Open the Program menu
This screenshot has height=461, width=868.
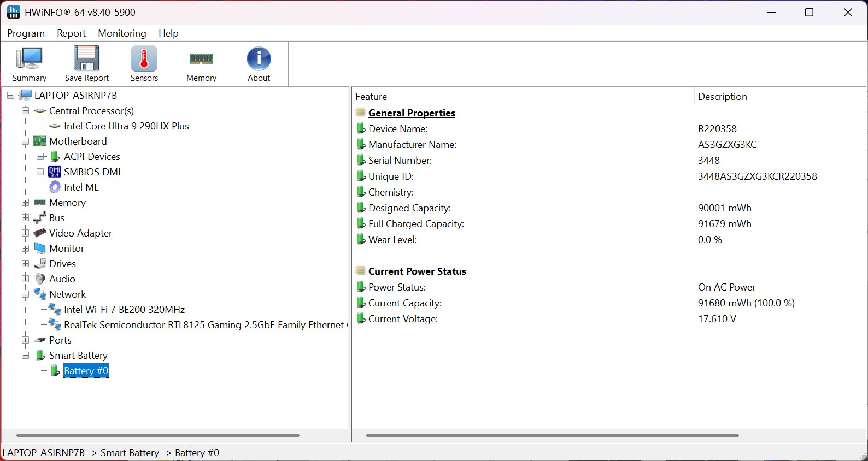[26, 33]
